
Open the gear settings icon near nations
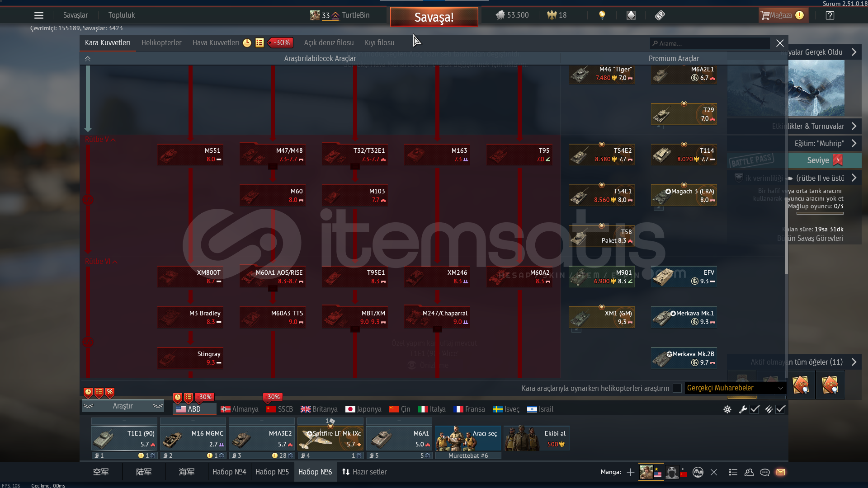(x=727, y=409)
